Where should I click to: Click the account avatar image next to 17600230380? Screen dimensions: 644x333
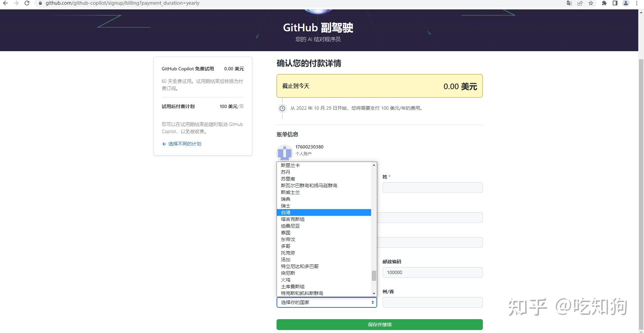285,153
